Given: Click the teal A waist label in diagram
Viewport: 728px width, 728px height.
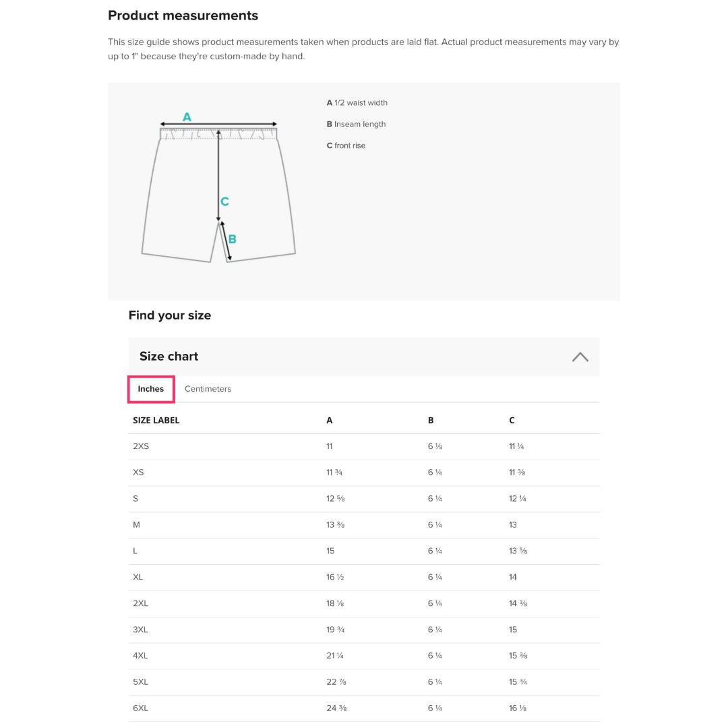Looking at the screenshot, I should pos(187,117).
